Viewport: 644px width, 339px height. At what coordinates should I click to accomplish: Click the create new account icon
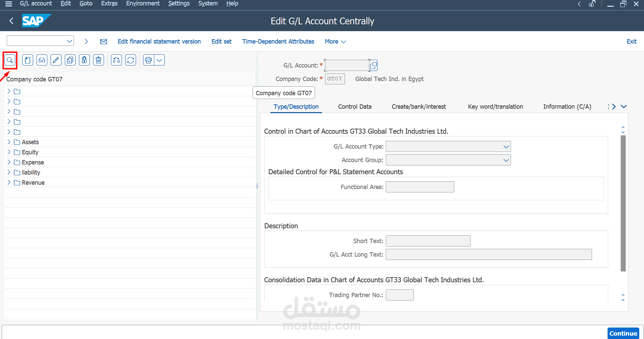point(28,60)
